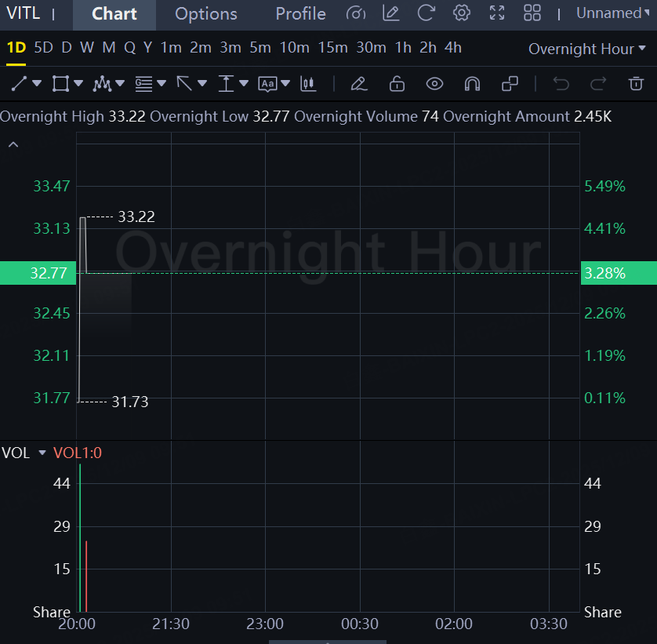657x644 pixels.
Task: Open chart settings gear
Action: tap(462, 13)
